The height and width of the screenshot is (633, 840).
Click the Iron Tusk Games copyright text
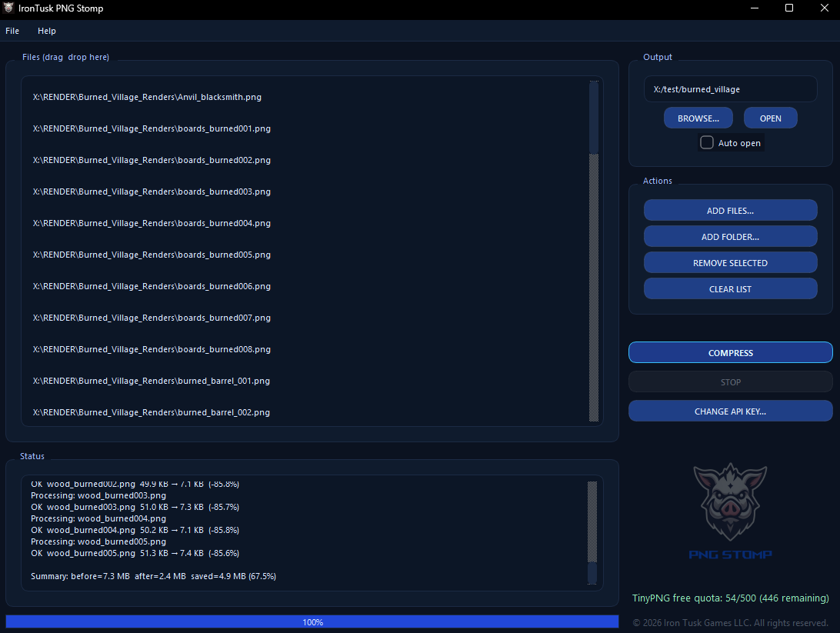(x=730, y=623)
